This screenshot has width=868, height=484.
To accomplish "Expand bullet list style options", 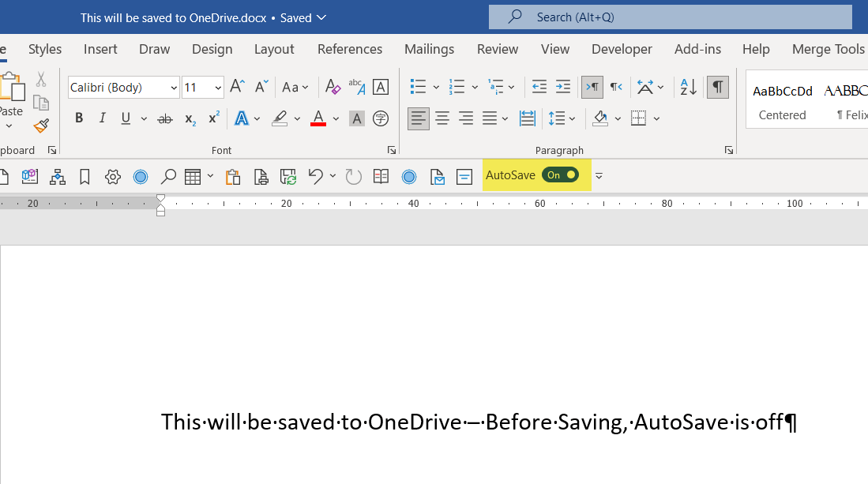I will (436, 88).
